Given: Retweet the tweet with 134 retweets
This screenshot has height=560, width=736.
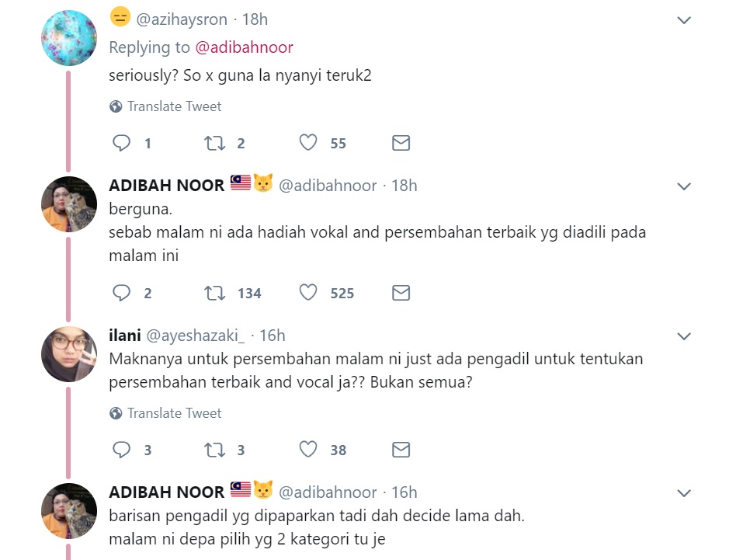Looking at the screenshot, I should point(214,293).
